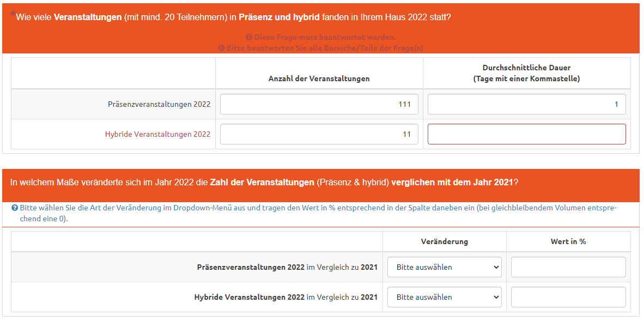Click exclamation icon beside 'Diese Frage muss beantwortet werden'

pos(249,37)
